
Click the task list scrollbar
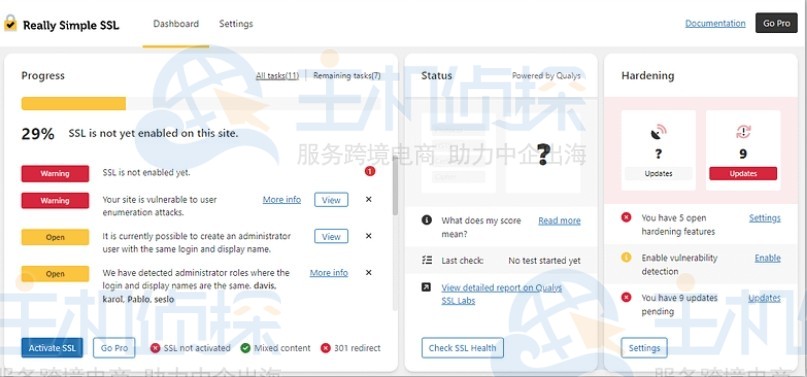[x=395, y=186]
